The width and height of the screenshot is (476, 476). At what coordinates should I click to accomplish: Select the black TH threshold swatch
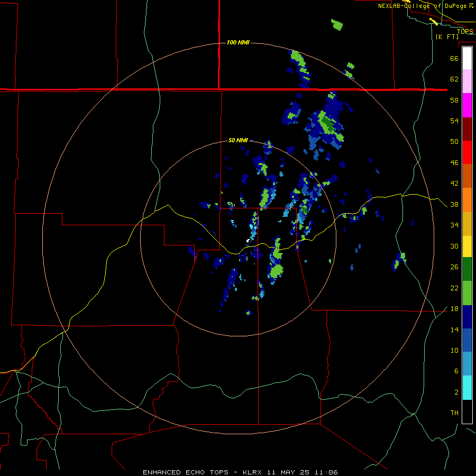point(467,411)
